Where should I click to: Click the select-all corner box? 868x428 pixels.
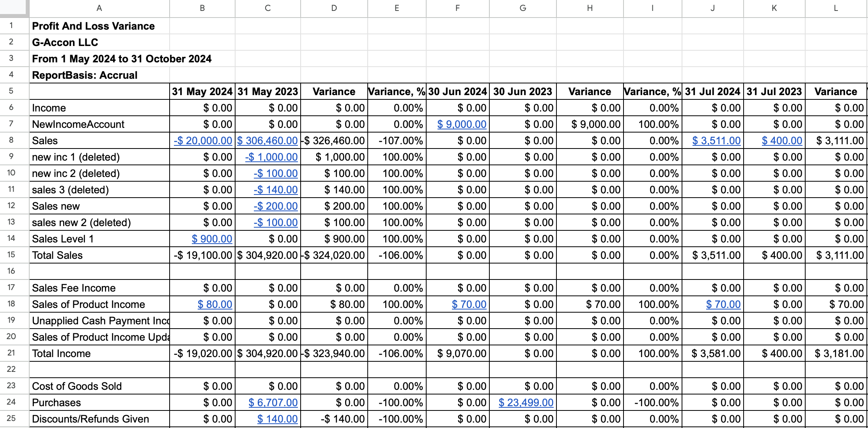(14, 8)
